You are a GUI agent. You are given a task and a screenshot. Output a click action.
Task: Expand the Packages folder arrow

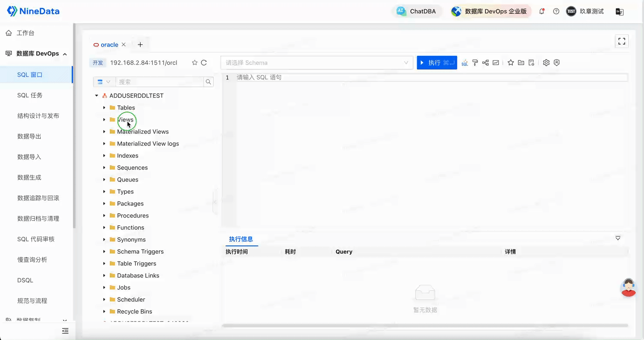(104, 204)
